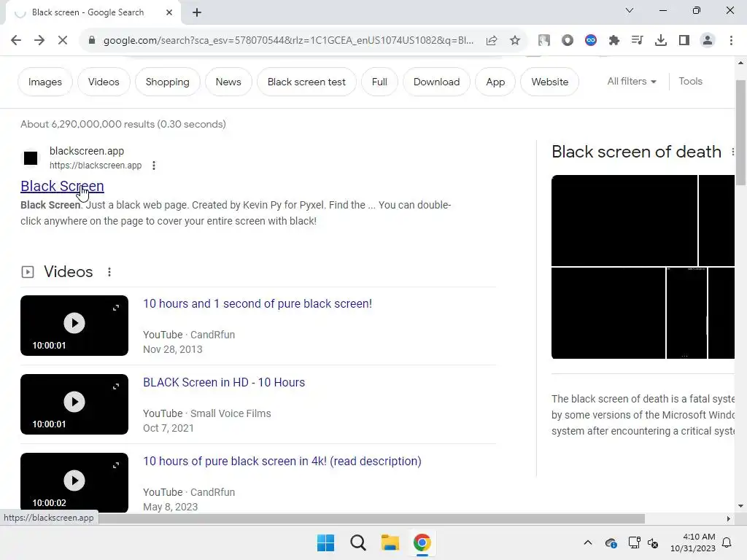
Task: Open the muted volume tray icon
Action: pos(653,542)
